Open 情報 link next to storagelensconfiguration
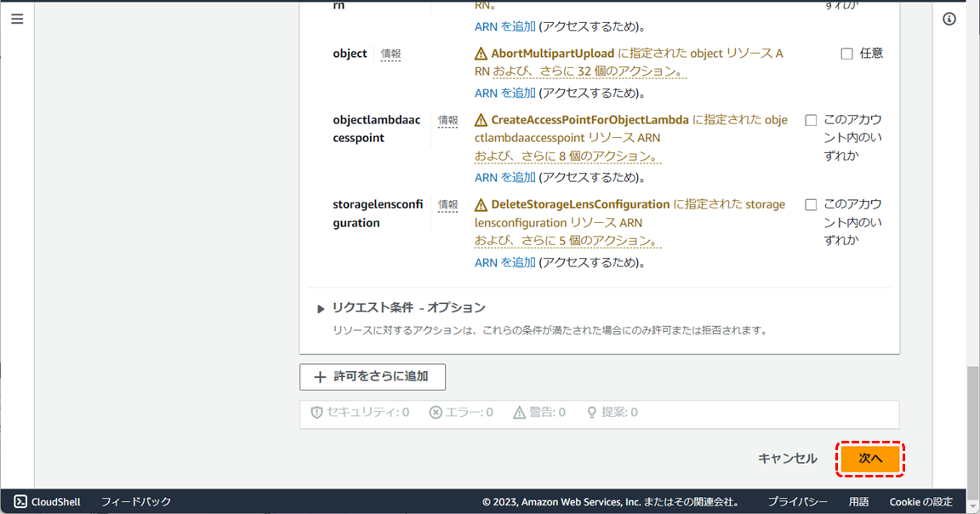The image size is (980, 514). (447, 205)
